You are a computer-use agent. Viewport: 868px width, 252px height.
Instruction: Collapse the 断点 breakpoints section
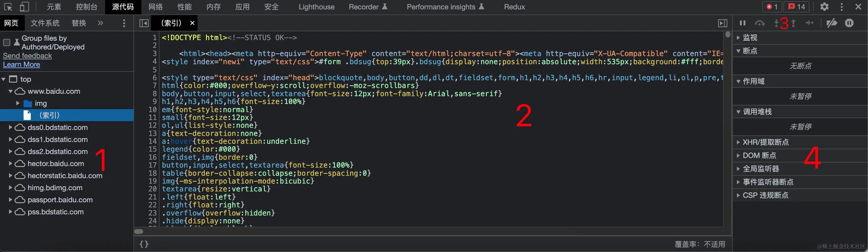[x=800, y=51]
